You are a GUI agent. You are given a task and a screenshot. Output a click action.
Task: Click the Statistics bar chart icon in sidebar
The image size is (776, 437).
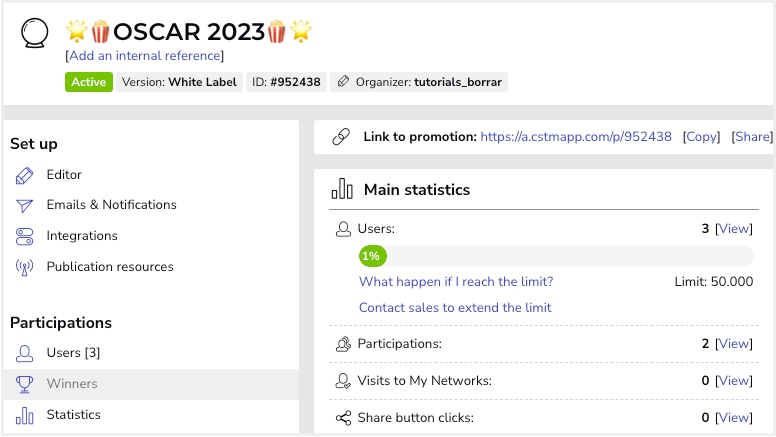pos(24,416)
